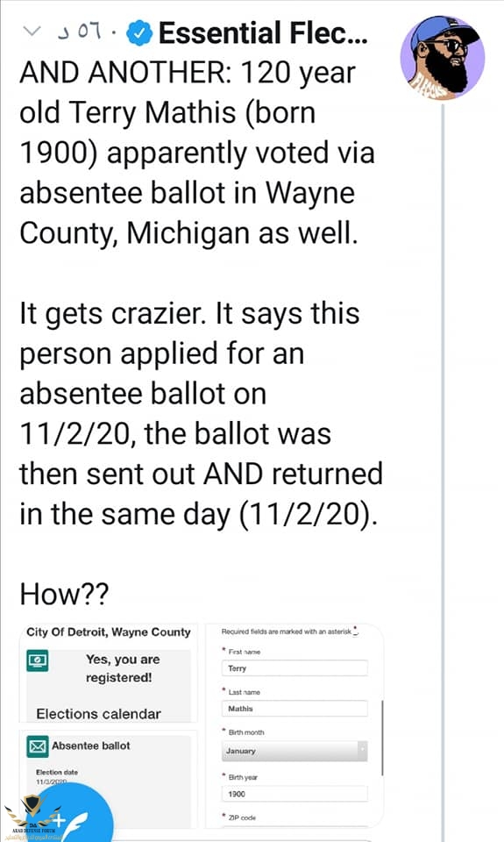Tap the blue verified badge icon
Screen dimensions: 504x842
139,33
